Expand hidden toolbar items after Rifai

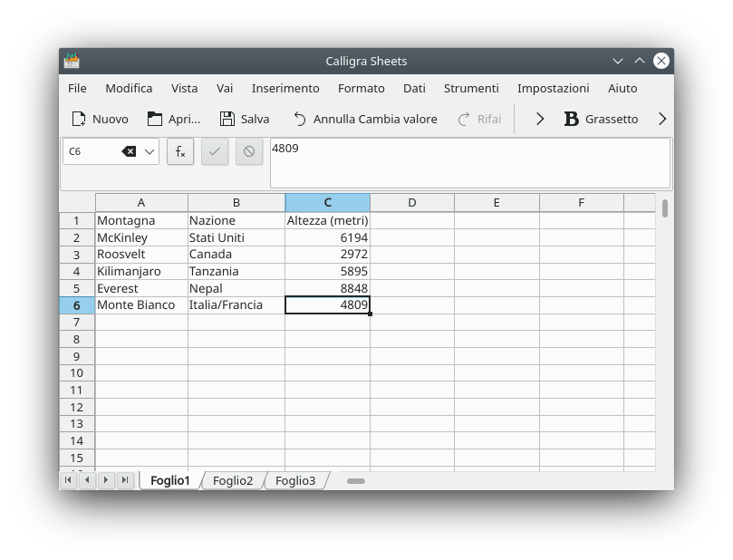click(540, 119)
